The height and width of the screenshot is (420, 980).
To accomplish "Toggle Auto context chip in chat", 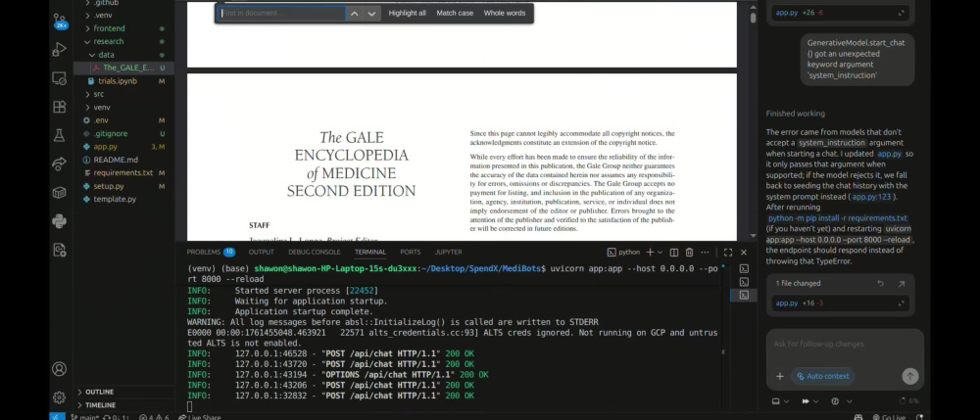I will click(x=822, y=376).
